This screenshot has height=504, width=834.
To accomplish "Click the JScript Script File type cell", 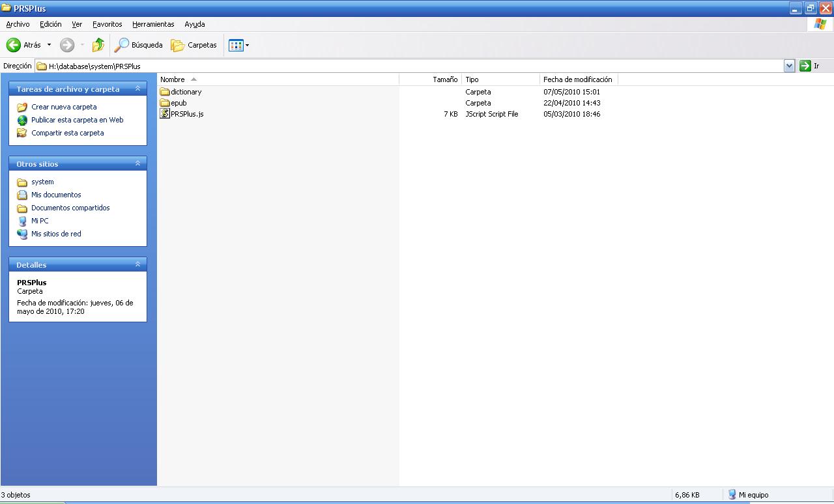I will click(x=492, y=114).
